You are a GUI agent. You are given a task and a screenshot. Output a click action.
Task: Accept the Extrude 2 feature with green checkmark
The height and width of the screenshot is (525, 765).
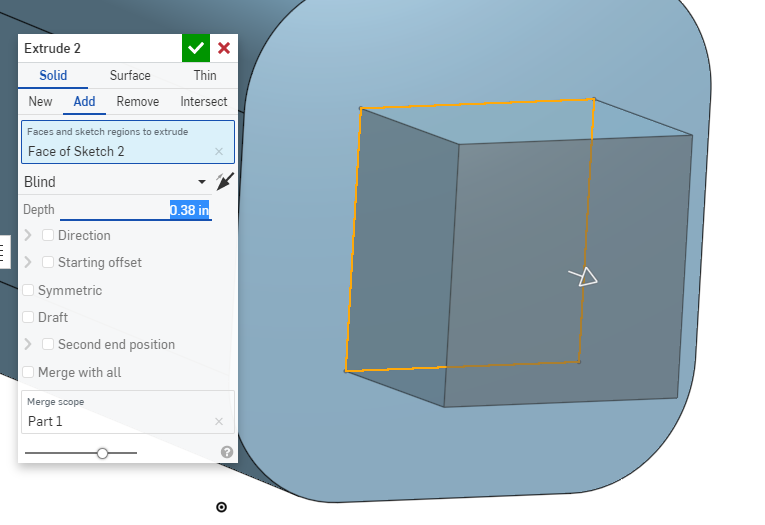[196, 48]
